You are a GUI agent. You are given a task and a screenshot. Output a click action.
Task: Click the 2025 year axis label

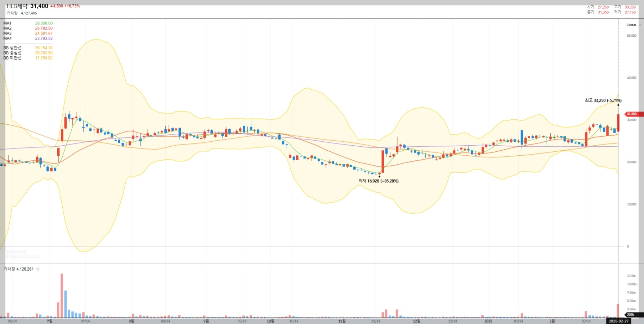[x=488, y=321]
